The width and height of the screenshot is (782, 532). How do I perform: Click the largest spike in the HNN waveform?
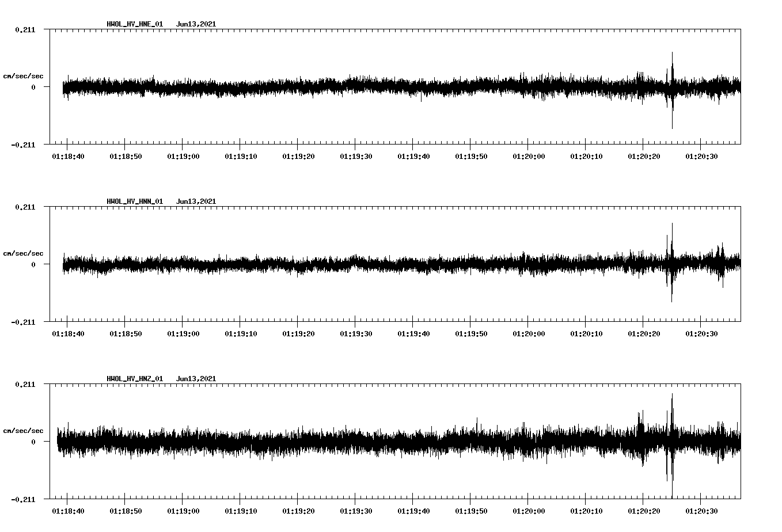[x=671, y=263]
